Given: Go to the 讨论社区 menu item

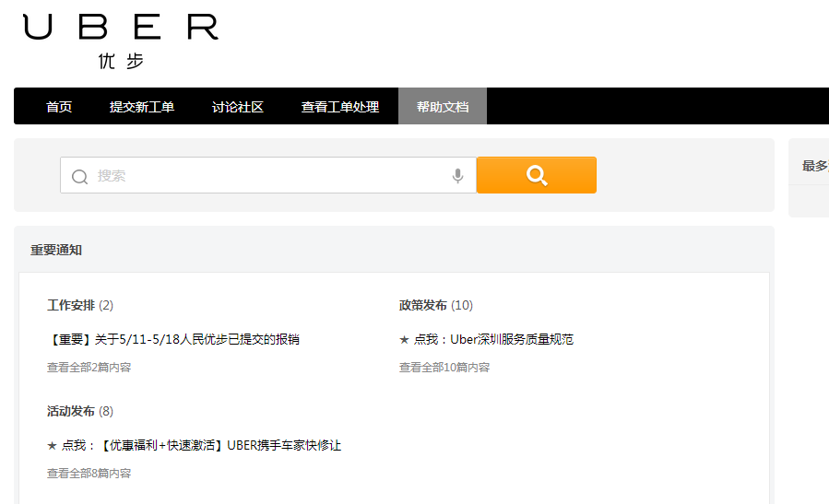Looking at the screenshot, I should tap(238, 107).
